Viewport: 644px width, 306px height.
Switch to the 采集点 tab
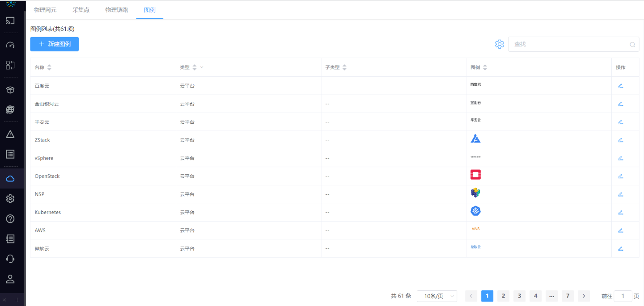[81, 10]
